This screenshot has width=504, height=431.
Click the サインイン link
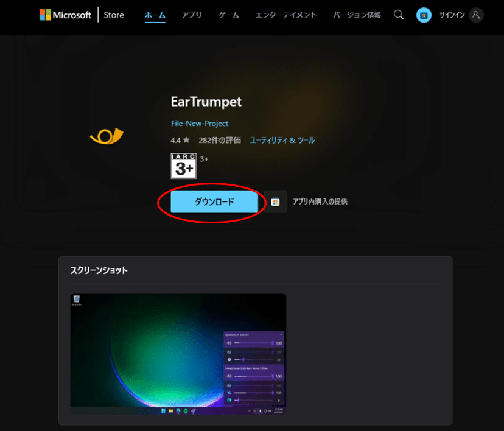point(452,15)
